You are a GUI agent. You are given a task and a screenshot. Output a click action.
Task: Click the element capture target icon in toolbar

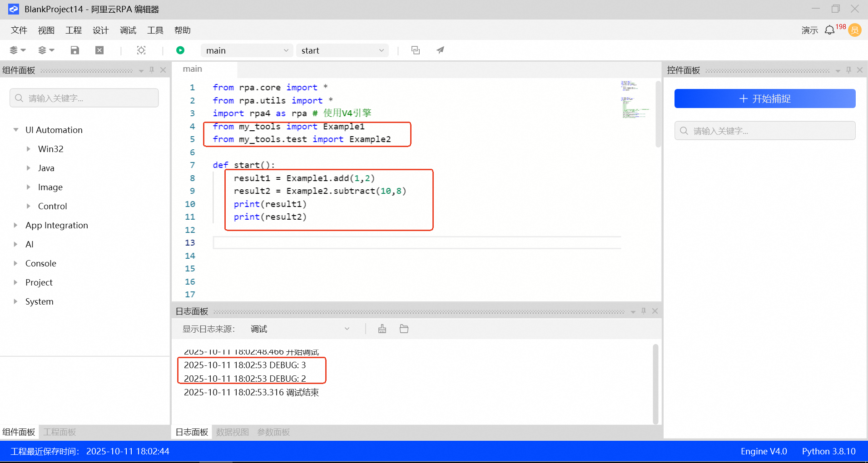(x=141, y=50)
